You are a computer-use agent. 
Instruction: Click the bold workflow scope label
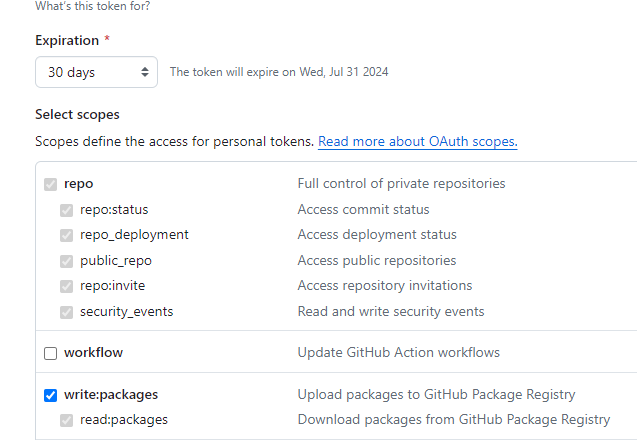tap(93, 353)
